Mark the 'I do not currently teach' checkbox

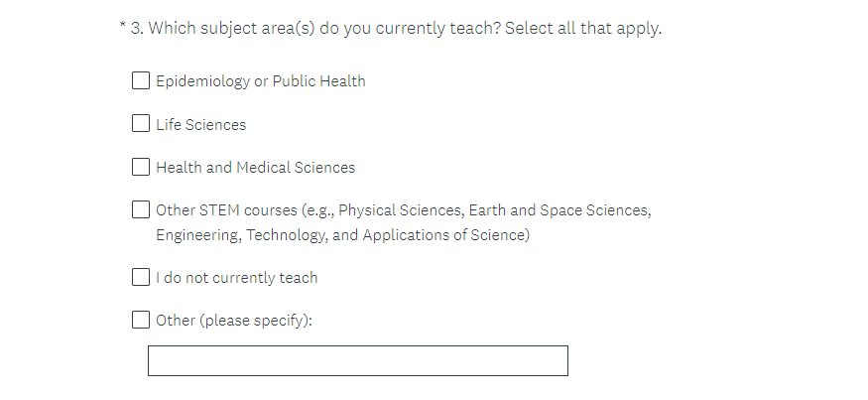pos(141,277)
